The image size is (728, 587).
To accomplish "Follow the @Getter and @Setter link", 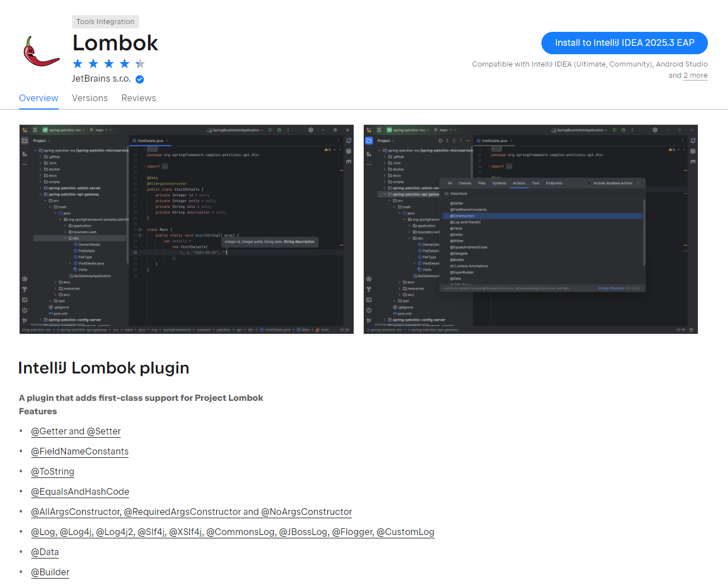I will [76, 432].
